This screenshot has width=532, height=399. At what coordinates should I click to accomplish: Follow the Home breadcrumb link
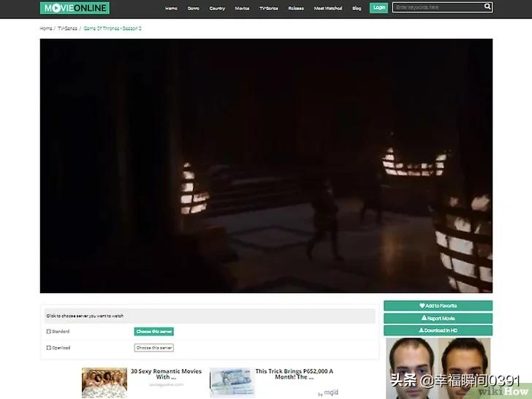pos(46,28)
